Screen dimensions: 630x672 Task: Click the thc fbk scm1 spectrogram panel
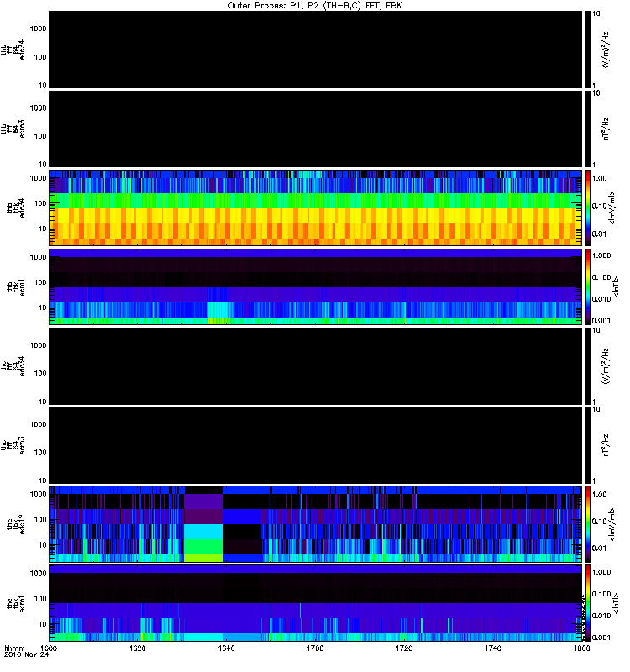[315, 603]
